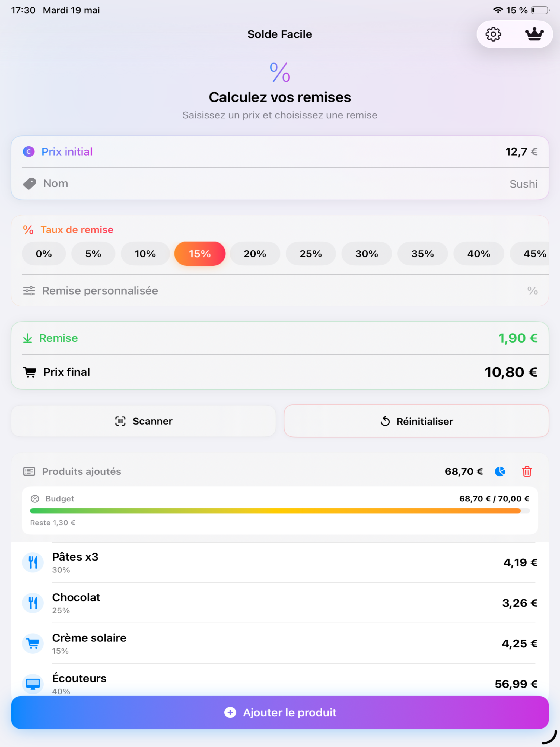The image size is (560, 747).
Task: Select the 5% discount rate
Action: coord(93,254)
